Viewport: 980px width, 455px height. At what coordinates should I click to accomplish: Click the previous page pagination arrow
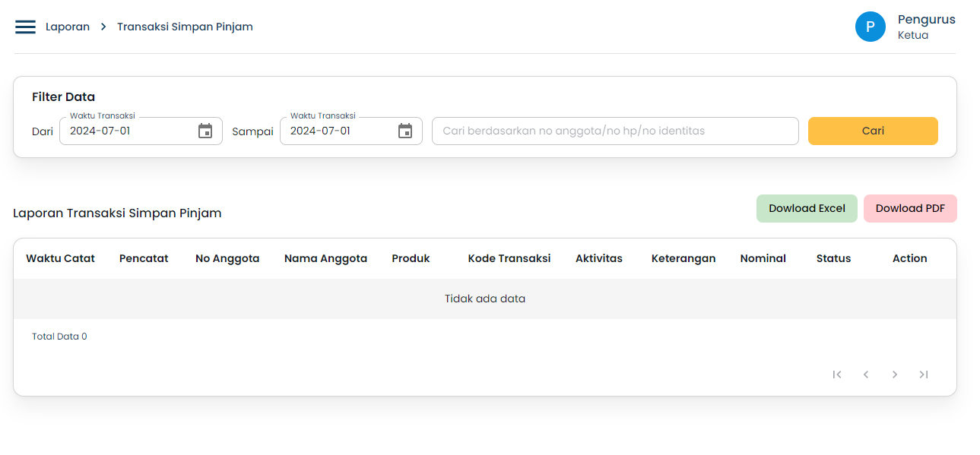click(866, 374)
